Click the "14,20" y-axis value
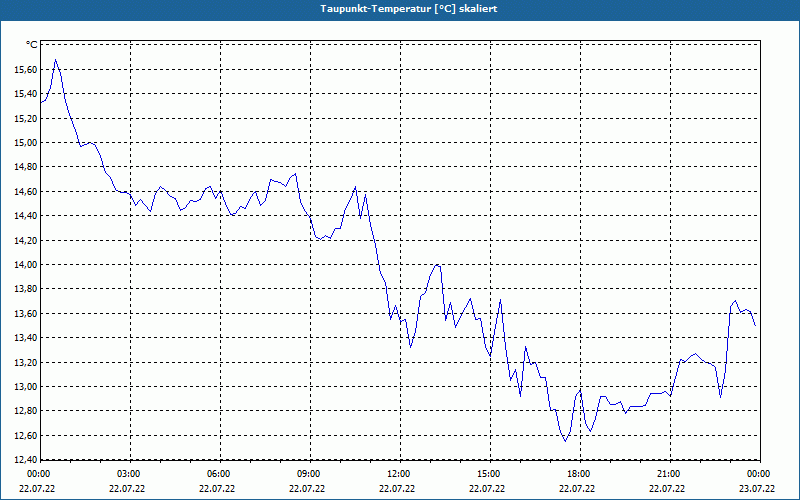 tap(26, 240)
